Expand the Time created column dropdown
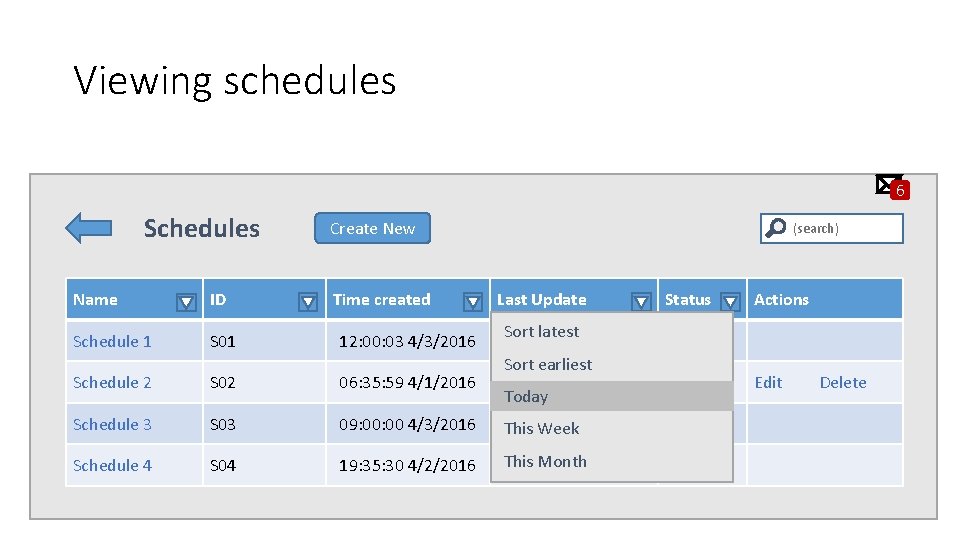The image size is (960, 540). tap(473, 301)
